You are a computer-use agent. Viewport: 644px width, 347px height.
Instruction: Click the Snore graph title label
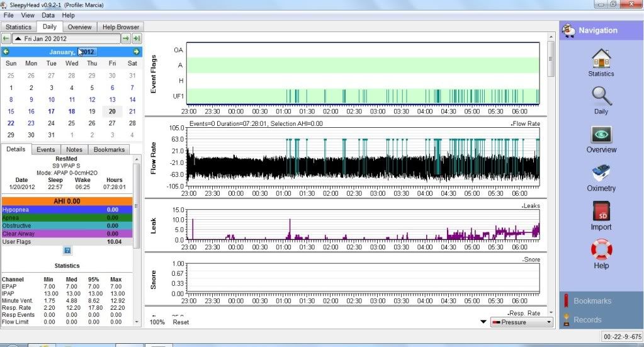[x=153, y=280]
